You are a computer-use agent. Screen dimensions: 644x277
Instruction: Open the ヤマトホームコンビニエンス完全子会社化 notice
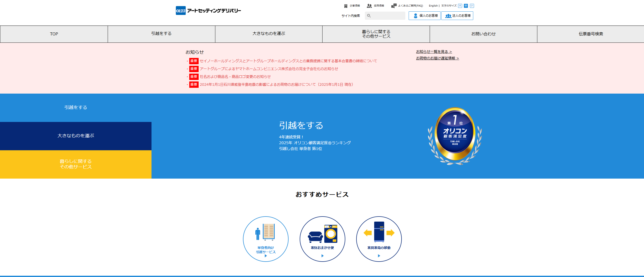269,69
